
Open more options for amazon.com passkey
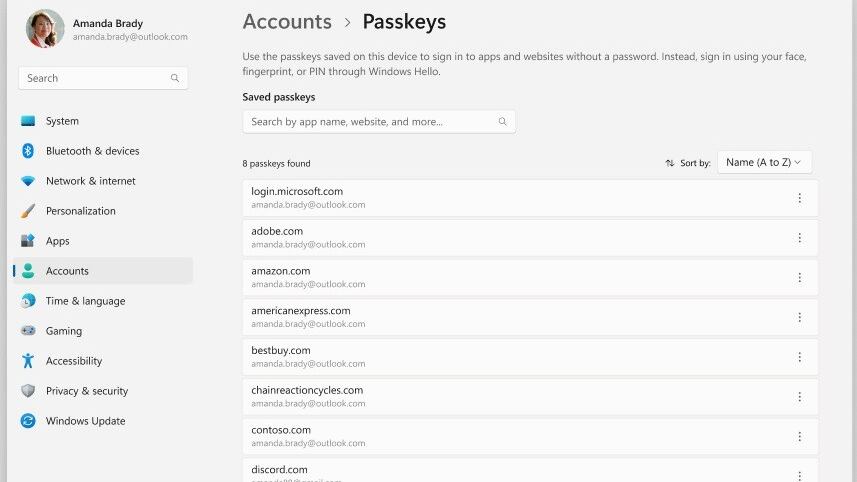799,277
